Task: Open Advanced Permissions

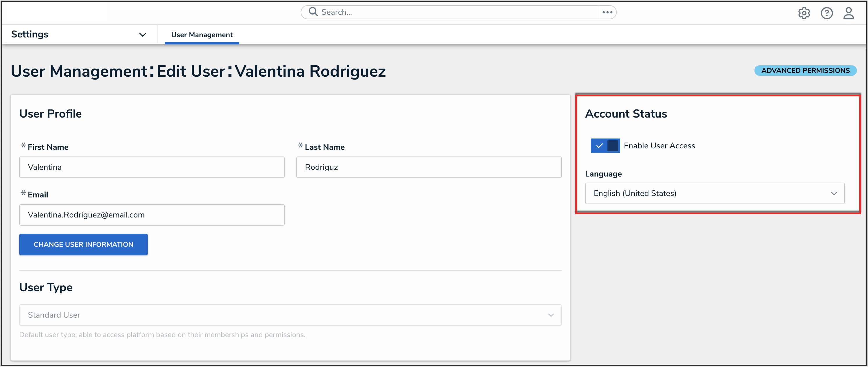Action: point(805,70)
